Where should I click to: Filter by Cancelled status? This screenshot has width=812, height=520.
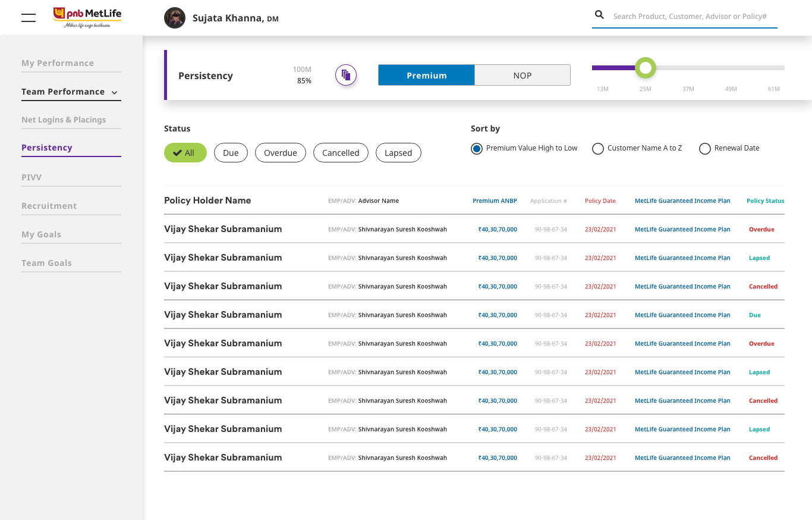[x=341, y=153]
